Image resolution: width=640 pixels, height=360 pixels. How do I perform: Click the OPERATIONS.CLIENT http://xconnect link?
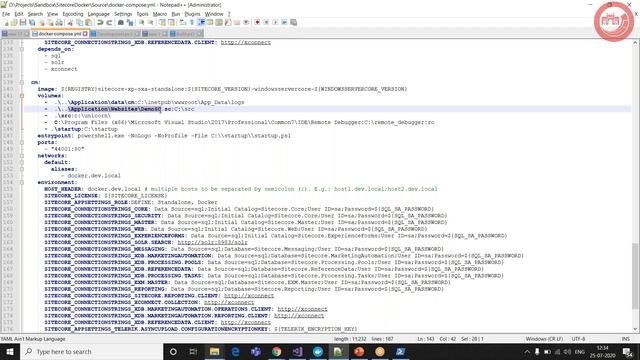point(302,309)
